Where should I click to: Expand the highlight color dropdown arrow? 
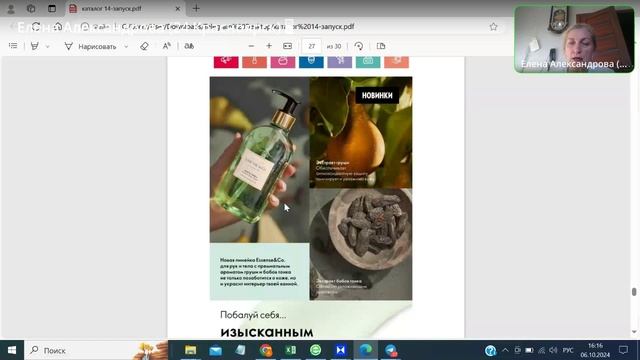[x=47, y=46]
